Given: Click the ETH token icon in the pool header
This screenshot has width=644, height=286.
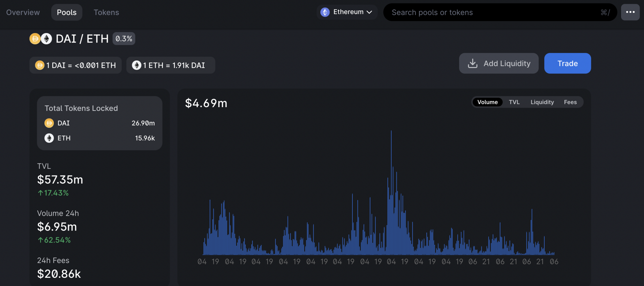Looking at the screenshot, I should point(46,38).
